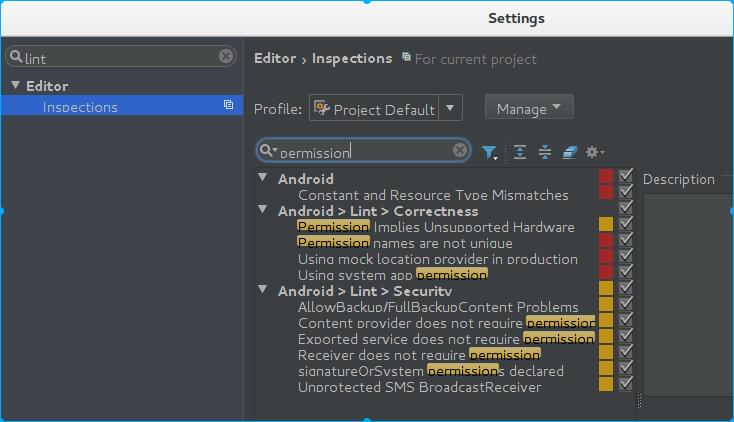Toggle checkbox for Permission names are not unique
Image resolution: width=734 pixels, height=422 pixels.
pos(626,241)
